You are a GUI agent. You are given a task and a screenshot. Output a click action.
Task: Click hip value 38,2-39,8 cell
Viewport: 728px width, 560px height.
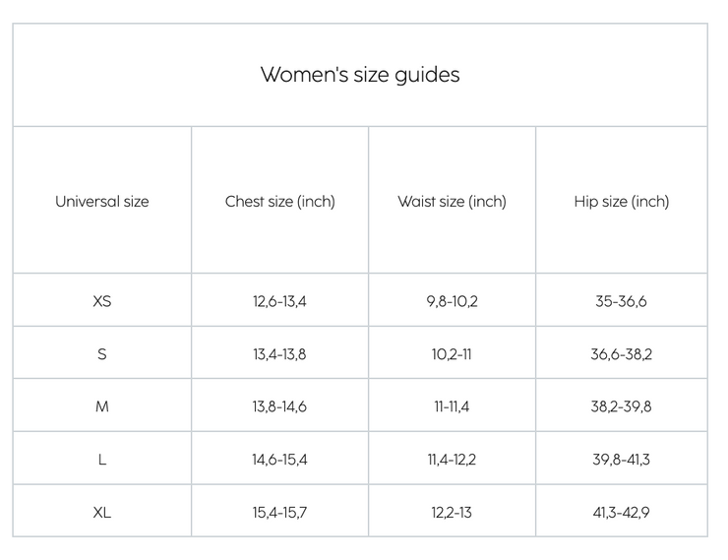(x=621, y=406)
